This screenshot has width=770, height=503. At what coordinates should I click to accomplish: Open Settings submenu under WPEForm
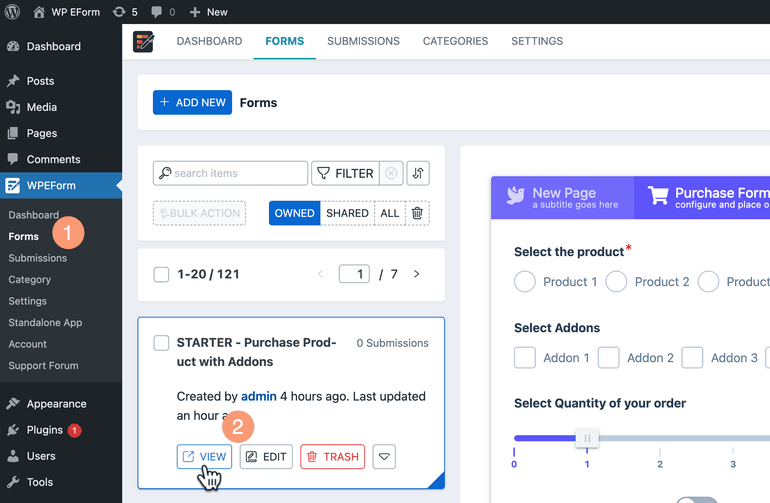point(28,301)
